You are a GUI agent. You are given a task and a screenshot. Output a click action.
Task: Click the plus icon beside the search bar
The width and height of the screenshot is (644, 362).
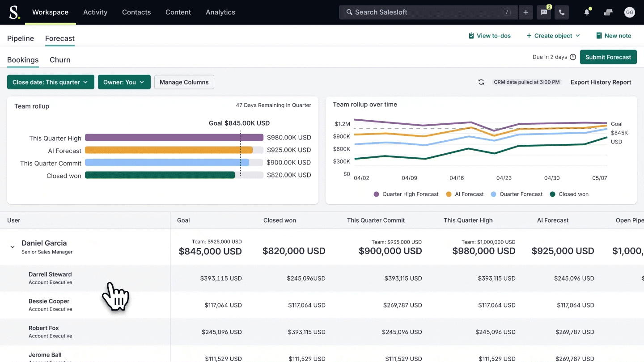[526, 13]
